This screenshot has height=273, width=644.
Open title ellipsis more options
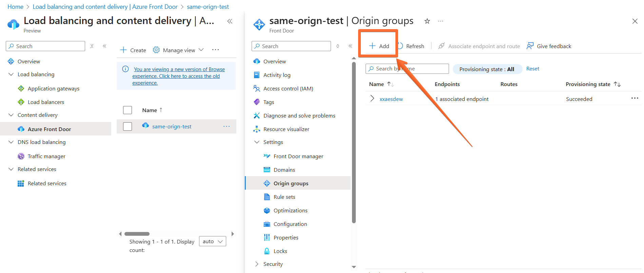pos(441,21)
